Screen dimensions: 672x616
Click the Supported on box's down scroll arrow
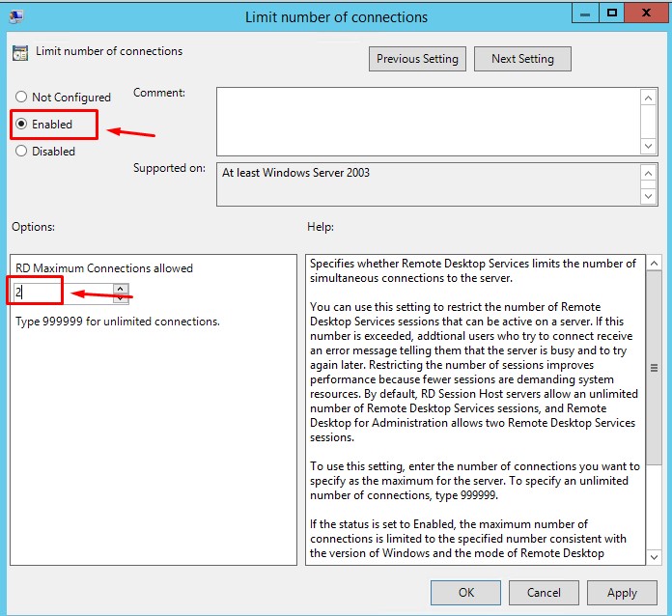point(649,196)
